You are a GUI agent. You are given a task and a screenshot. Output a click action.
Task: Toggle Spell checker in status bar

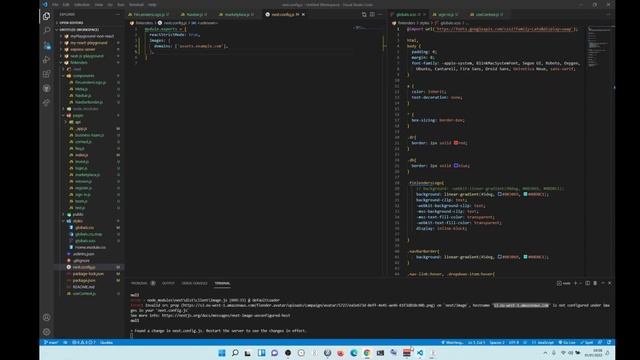[x=587, y=342]
